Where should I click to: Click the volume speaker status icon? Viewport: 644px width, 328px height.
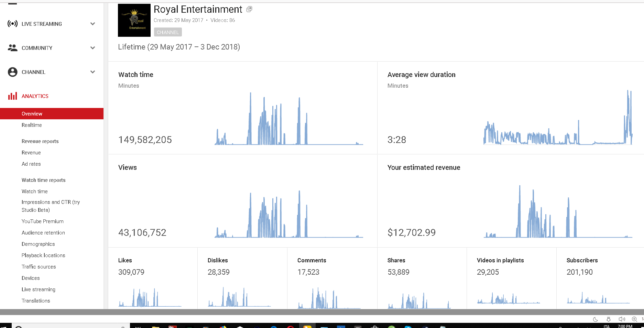coord(622,319)
